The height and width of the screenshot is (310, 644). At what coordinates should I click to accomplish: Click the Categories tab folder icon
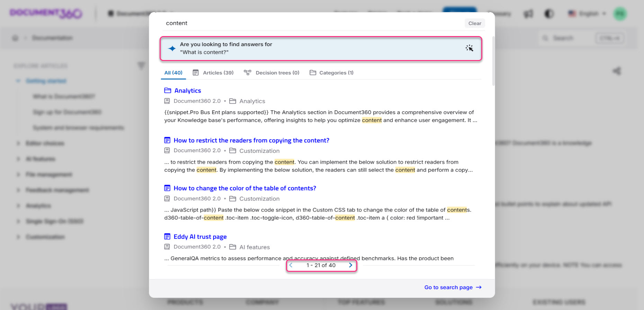click(x=313, y=72)
